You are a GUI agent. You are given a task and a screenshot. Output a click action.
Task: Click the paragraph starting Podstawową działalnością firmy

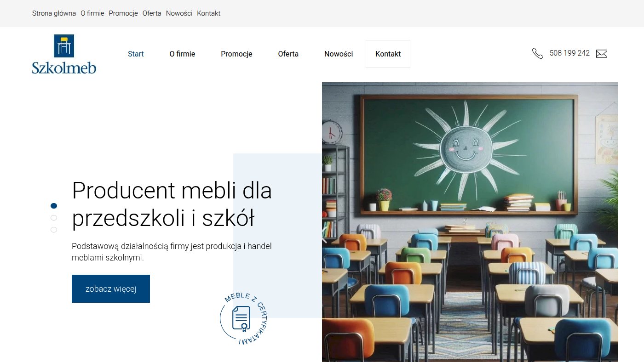point(172,252)
